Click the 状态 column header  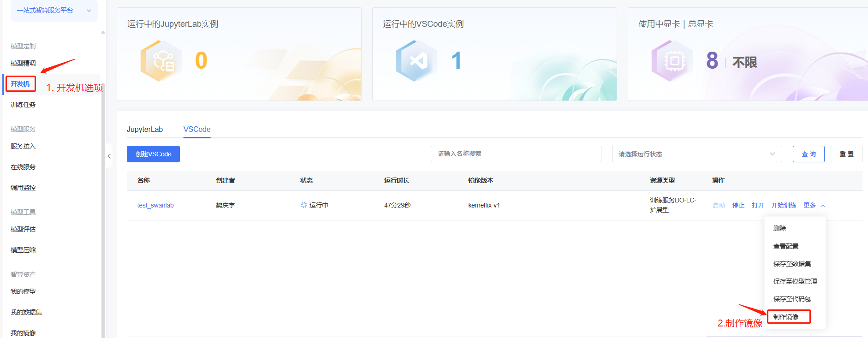[x=306, y=180]
